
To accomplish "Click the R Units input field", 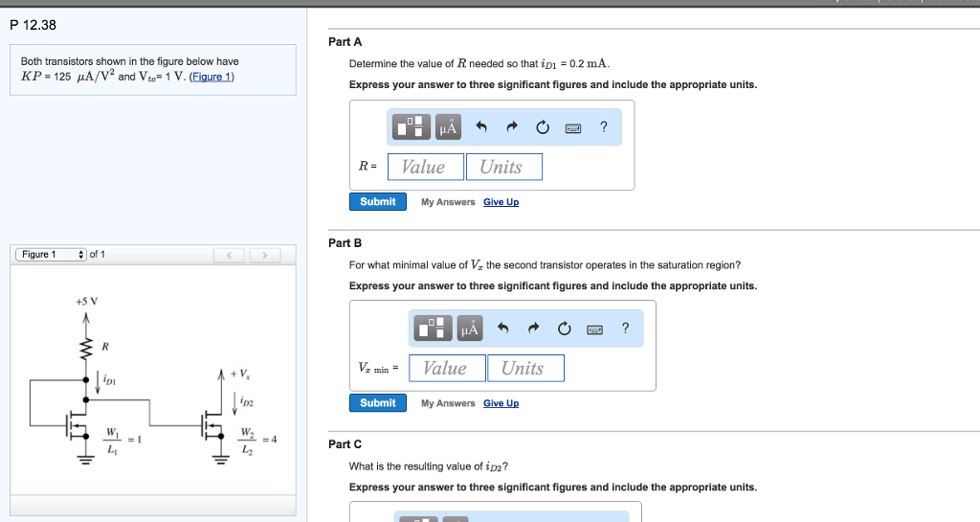I will [x=504, y=167].
